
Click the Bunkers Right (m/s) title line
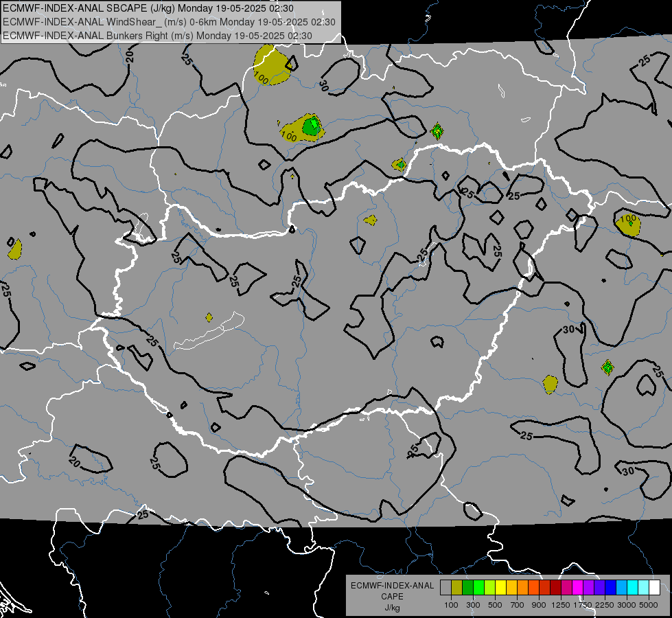pyautogui.click(x=157, y=36)
